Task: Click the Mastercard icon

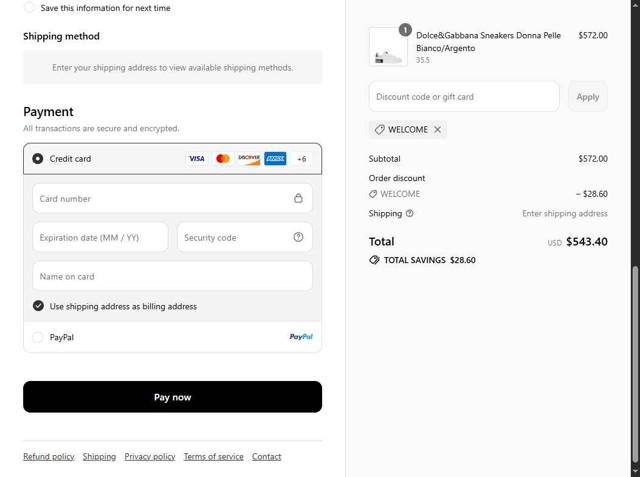Action: (223, 159)
